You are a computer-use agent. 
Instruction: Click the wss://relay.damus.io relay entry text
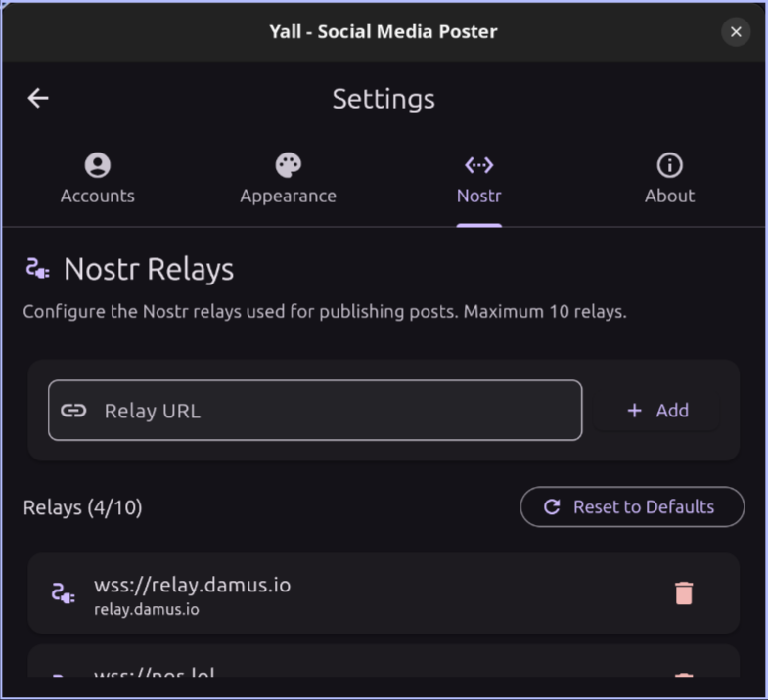pyautogui.click(x=193, y=585)
